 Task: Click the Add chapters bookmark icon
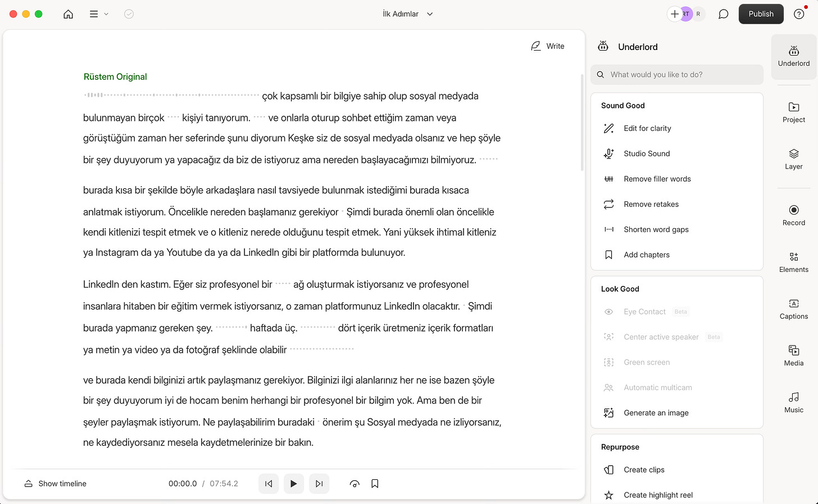tap(608, 255)
